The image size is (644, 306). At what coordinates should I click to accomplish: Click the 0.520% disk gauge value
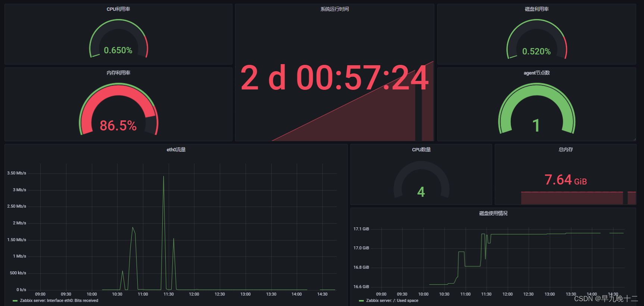tap(536, 51)
